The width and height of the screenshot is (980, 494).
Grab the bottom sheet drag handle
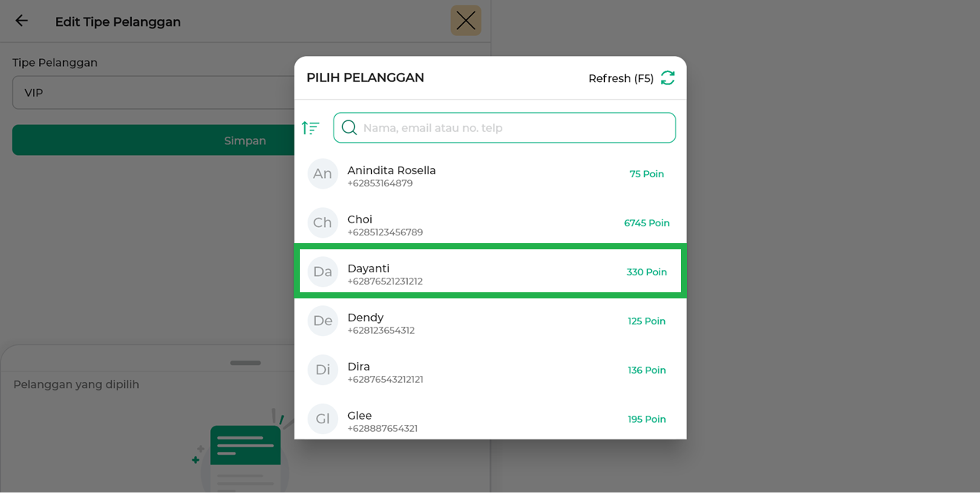(245, 363)
